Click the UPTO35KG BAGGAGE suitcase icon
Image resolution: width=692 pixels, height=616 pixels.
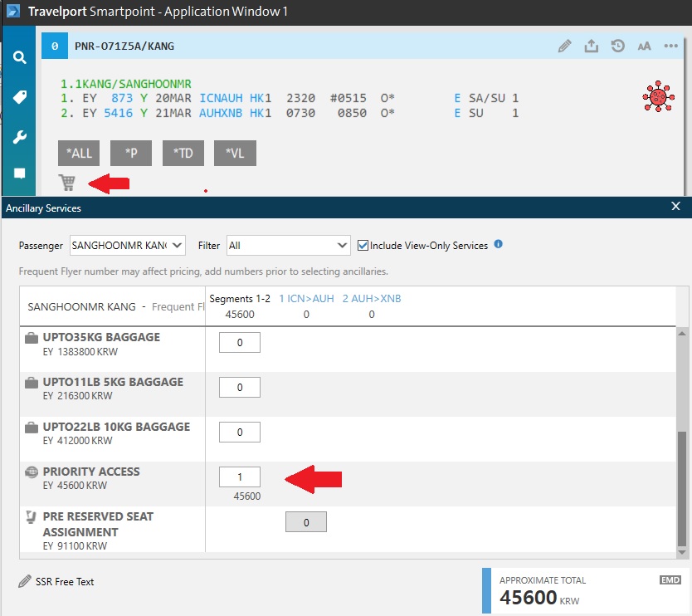click(x=32, y=338)
